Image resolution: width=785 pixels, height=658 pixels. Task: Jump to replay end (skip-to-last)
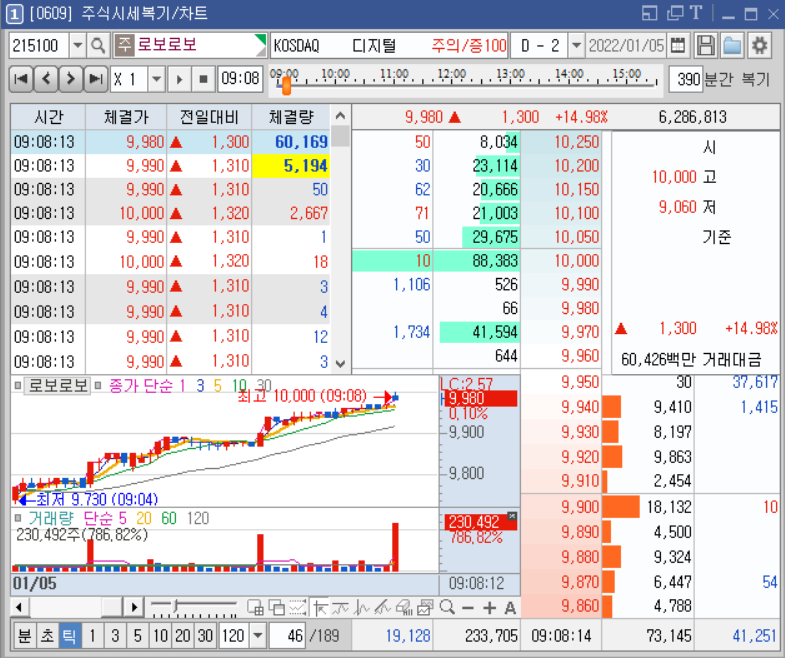pos(95,79)
